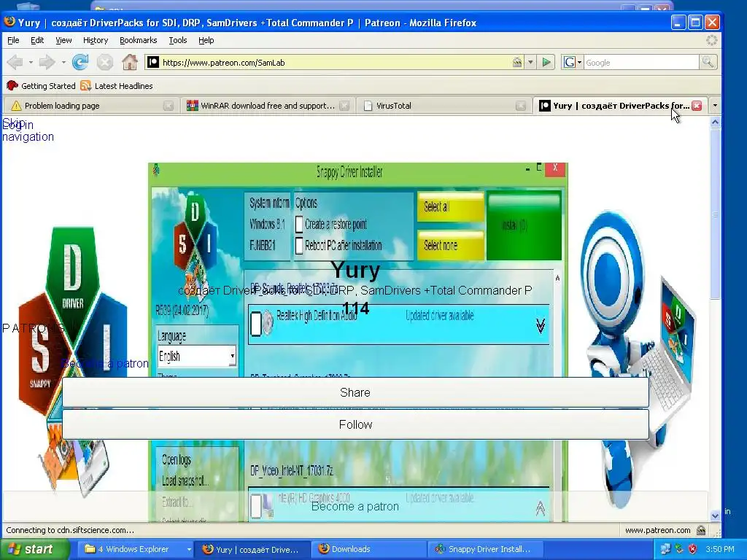Click the Share button
Screen dimensions: 747x560
coord(355,392)
